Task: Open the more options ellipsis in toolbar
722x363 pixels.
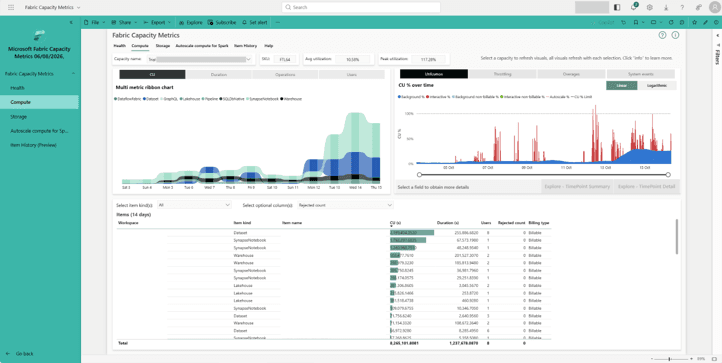Action: [277, 22]
